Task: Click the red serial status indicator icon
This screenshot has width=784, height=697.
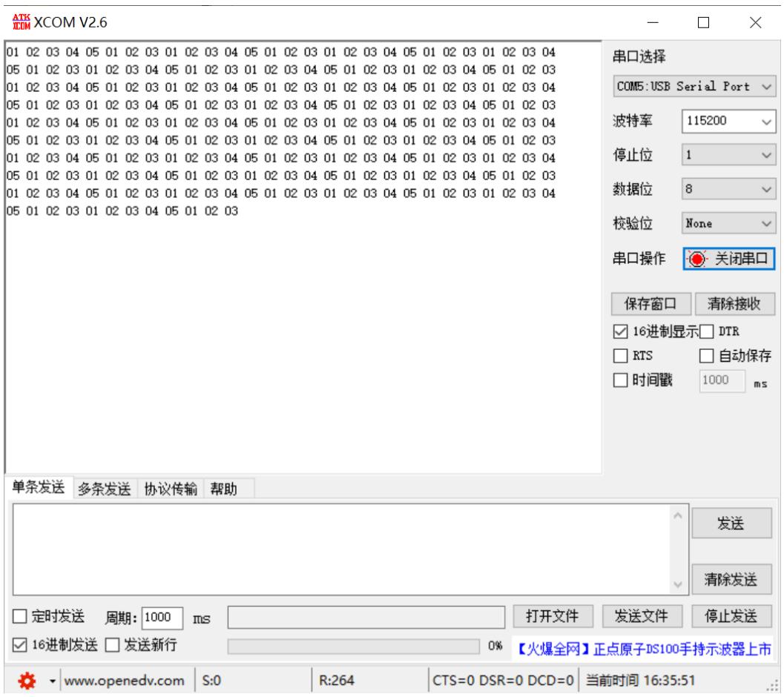Action: point(696,259)
